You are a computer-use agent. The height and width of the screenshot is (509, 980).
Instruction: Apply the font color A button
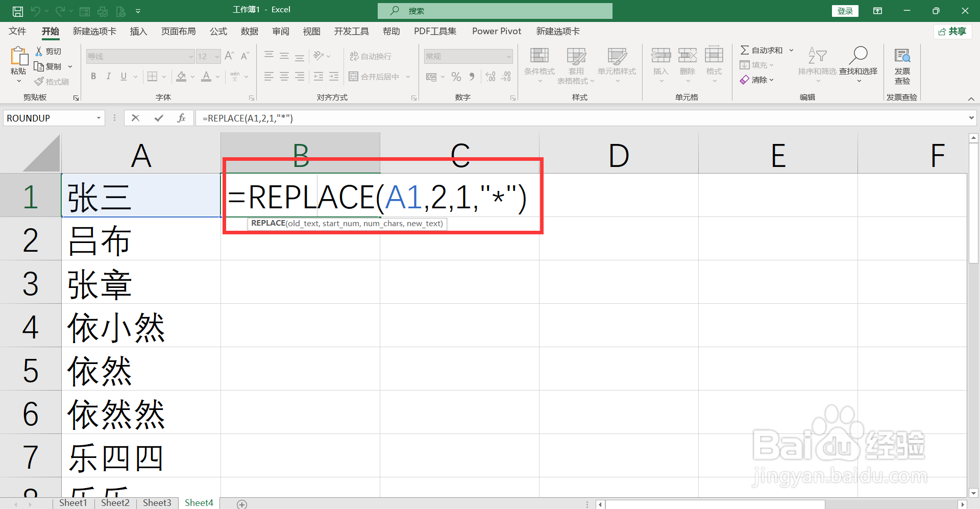206,77
